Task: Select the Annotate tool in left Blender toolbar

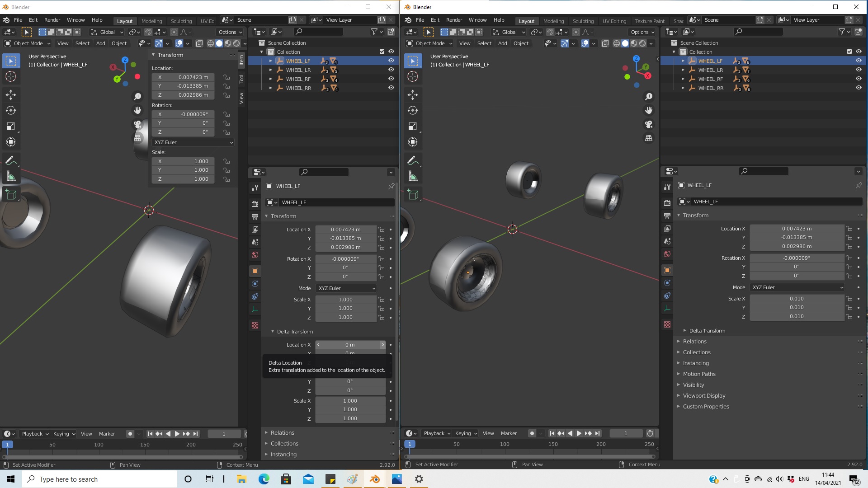Action: pyautogui.click(x=11, y=160)
